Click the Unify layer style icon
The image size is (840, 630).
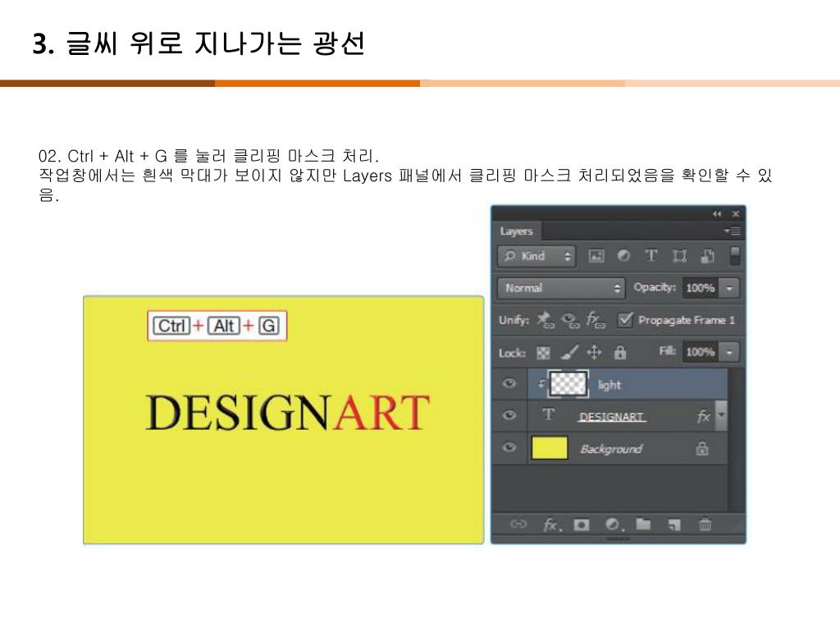coord(596,320)
